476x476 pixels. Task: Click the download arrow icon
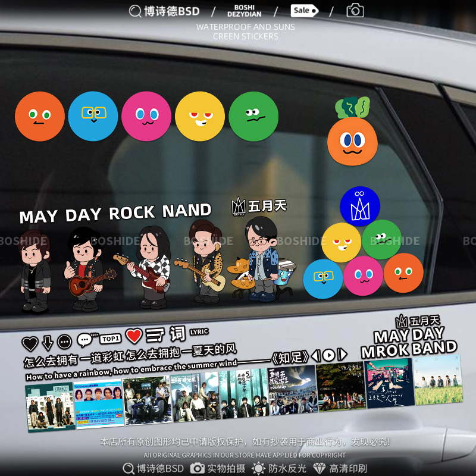click(48, 343)
